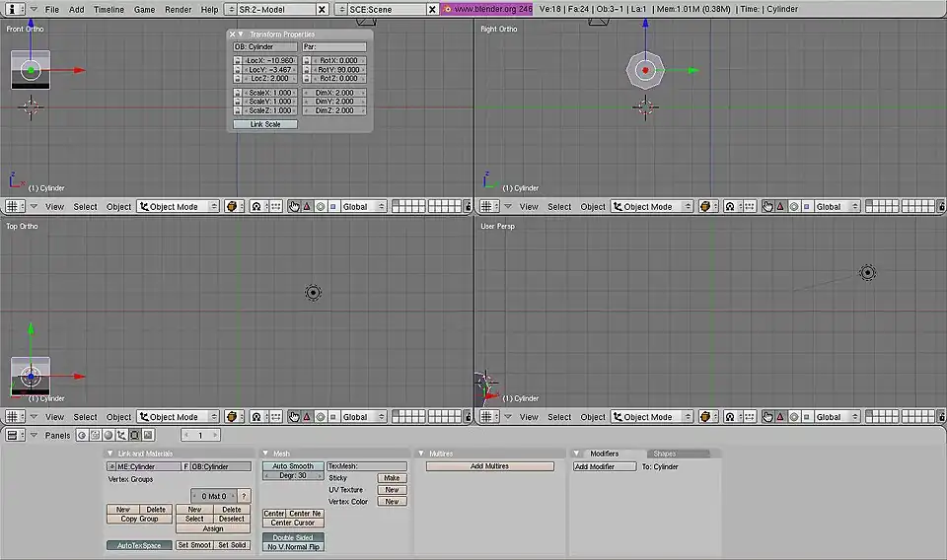Switch to the Shapes tab
The width and height of the screenshot is (947, 560).
click(665, 454)
